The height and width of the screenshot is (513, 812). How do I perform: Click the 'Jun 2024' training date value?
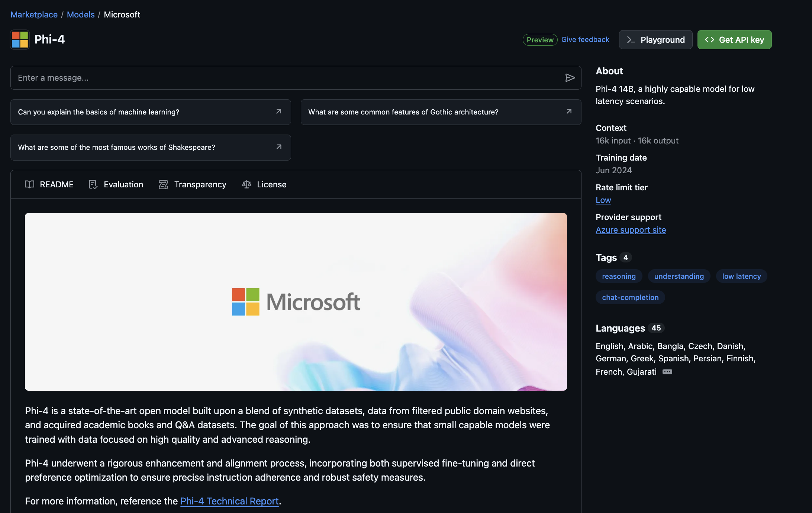coord(613,170)
